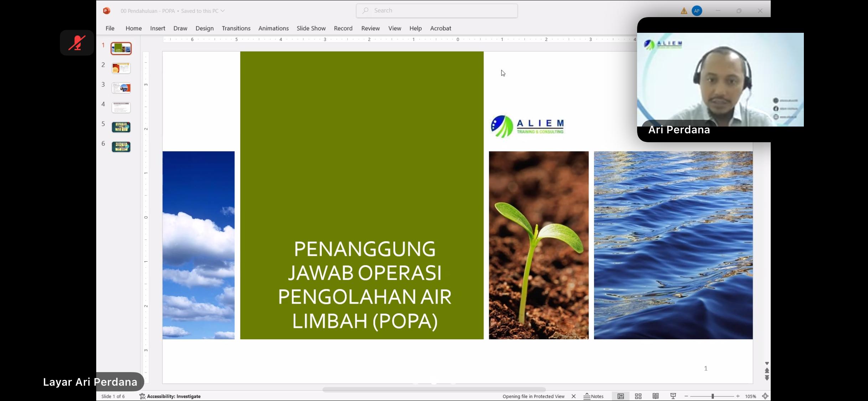Dismiss the Protected View status message

573,396
